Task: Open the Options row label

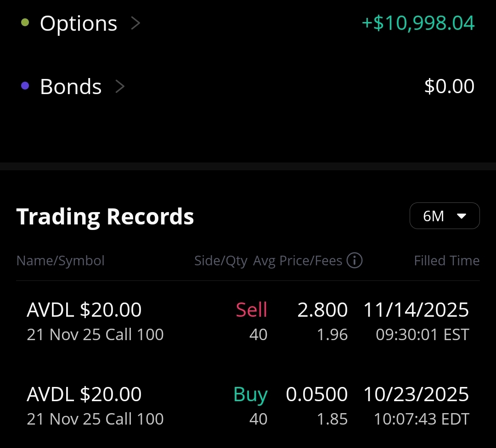Action: [79, 23]
